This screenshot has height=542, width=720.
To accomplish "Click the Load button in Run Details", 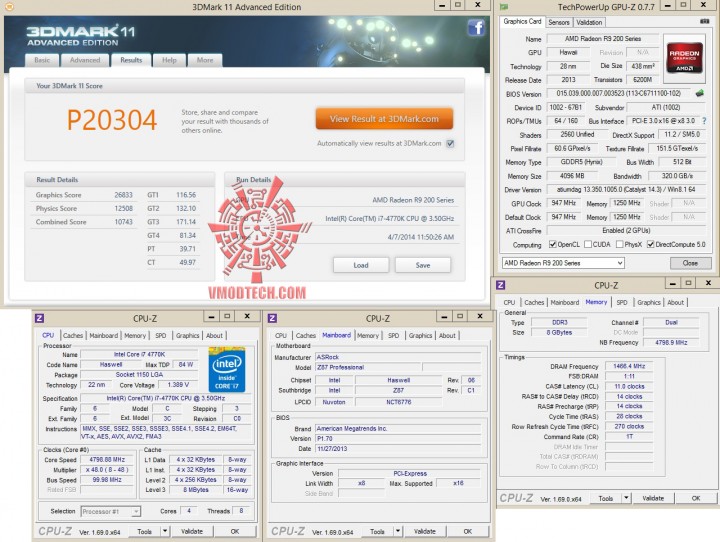I will (x=361, y=265).
